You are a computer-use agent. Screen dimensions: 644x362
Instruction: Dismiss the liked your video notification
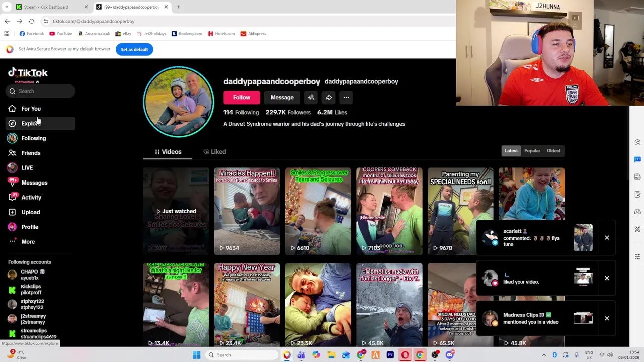[607, 278]
